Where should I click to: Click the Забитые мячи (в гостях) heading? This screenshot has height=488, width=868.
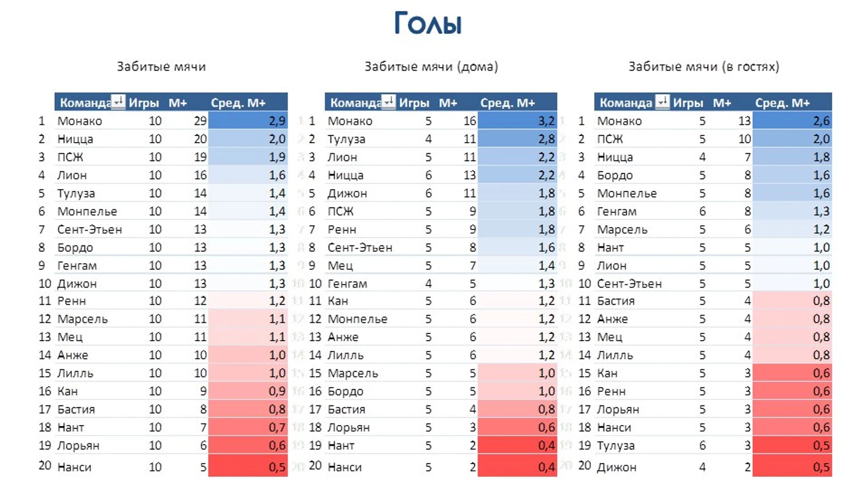(x=704, y=67)
